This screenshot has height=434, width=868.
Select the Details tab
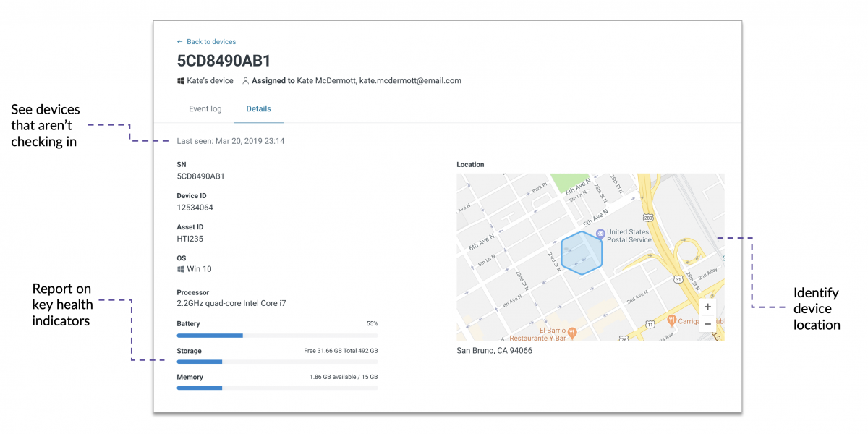(x=258, y=109)
